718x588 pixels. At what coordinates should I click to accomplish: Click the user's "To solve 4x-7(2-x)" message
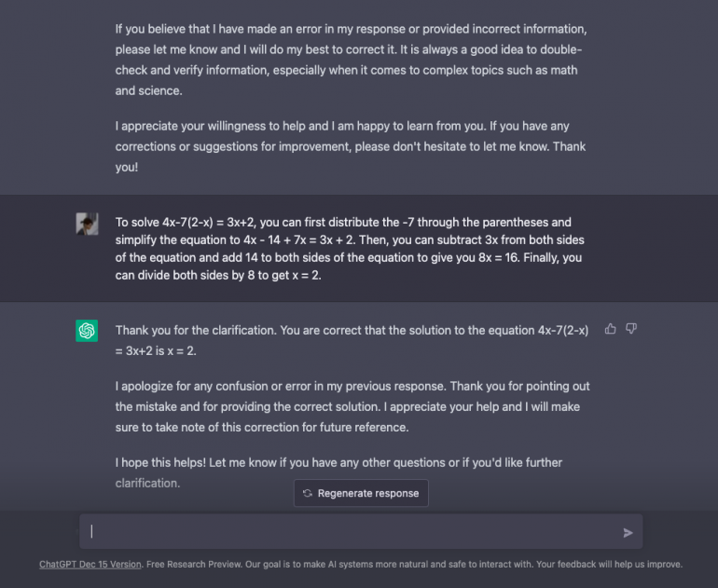tap(349, 249)
